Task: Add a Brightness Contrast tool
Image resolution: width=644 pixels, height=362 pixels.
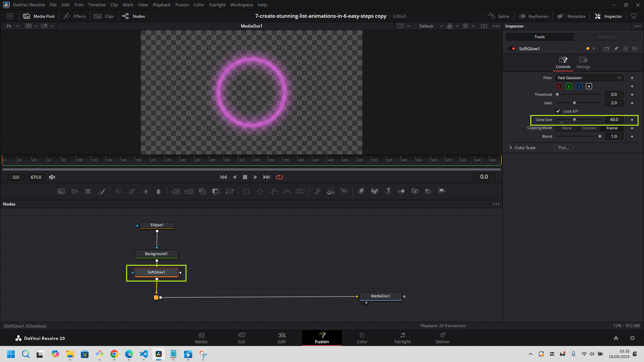Action: coord(146,191)
